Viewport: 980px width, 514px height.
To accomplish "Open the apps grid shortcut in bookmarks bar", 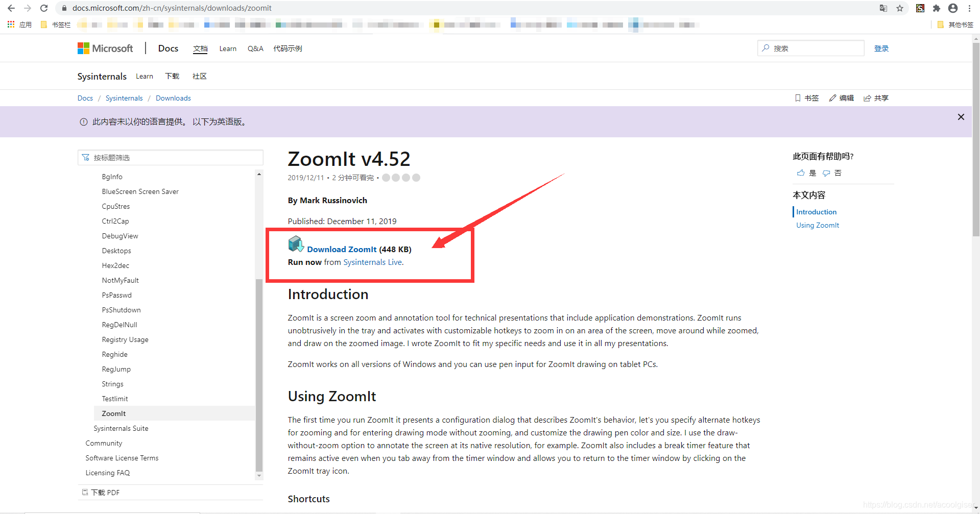I will coord(11,25).
